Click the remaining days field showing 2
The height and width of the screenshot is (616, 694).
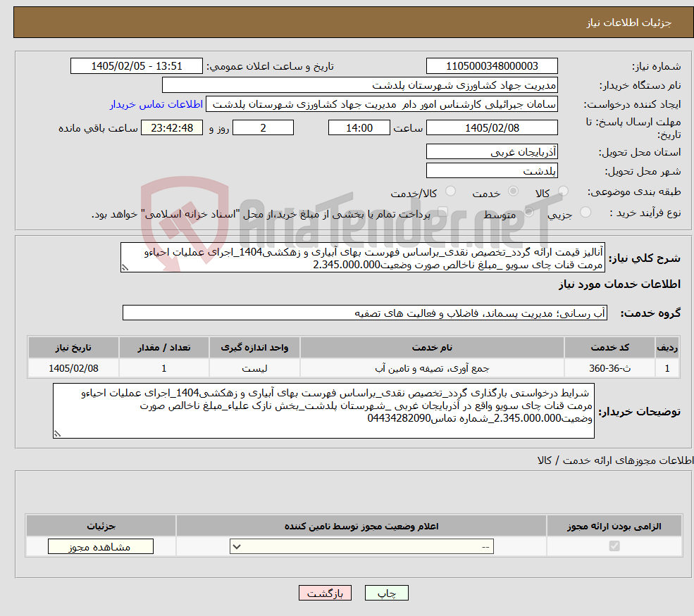(x=263, y=128)
